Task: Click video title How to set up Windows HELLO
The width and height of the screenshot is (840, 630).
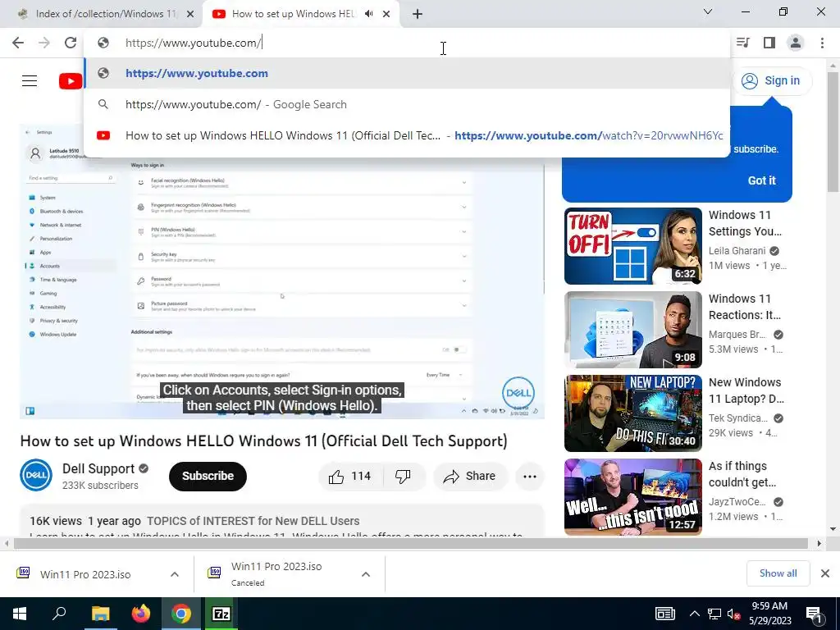Action: (263, 441)
